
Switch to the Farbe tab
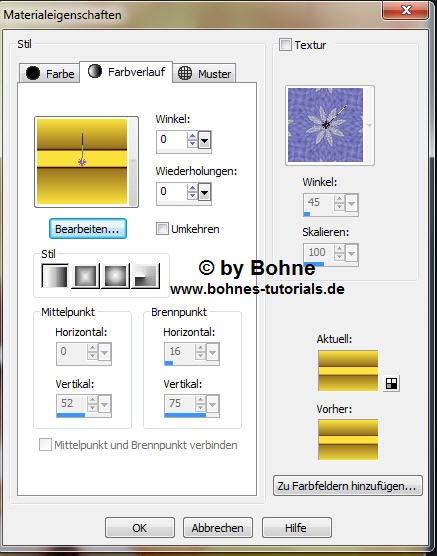tap(49, 73)
